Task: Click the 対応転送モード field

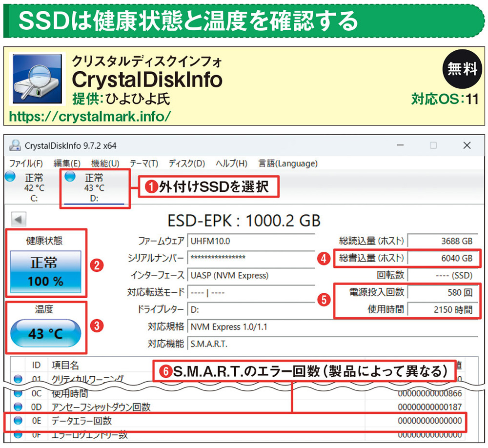Action: click(251, 293)
